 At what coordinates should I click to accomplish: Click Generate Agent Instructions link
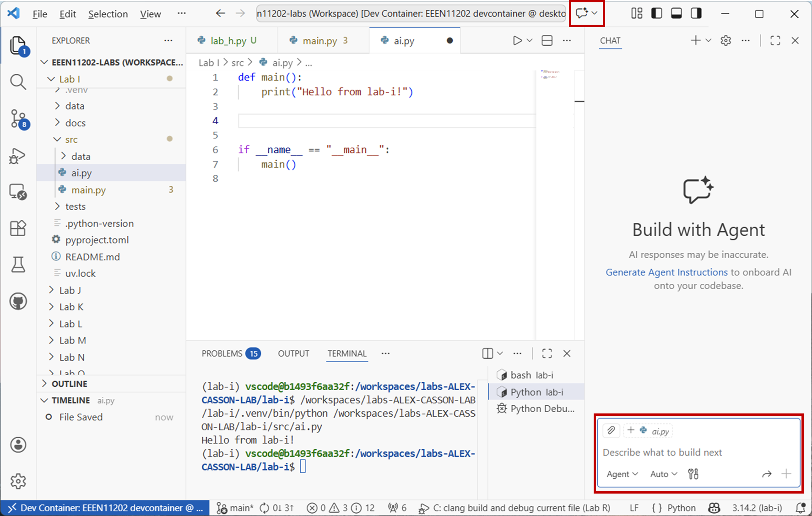tap(666, 272)
